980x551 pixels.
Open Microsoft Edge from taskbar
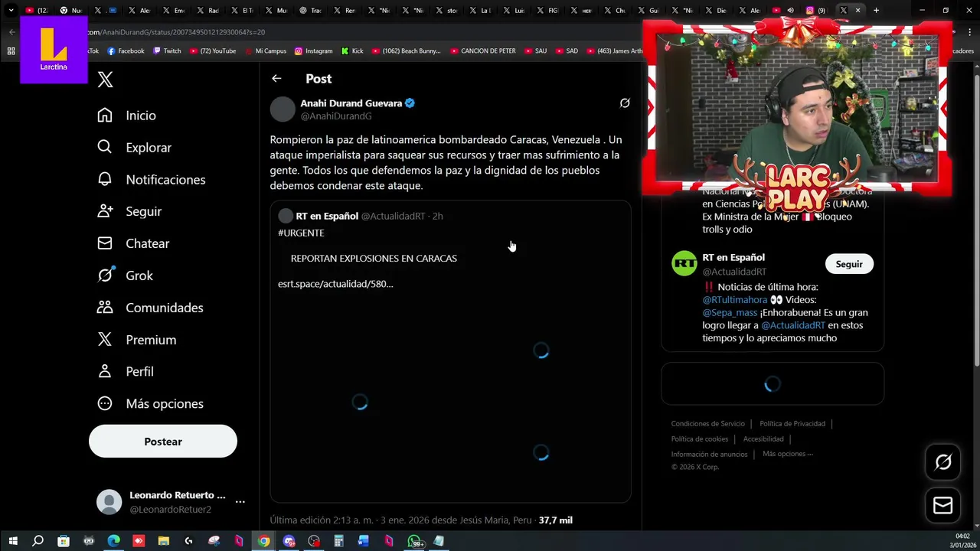[113, 541]
